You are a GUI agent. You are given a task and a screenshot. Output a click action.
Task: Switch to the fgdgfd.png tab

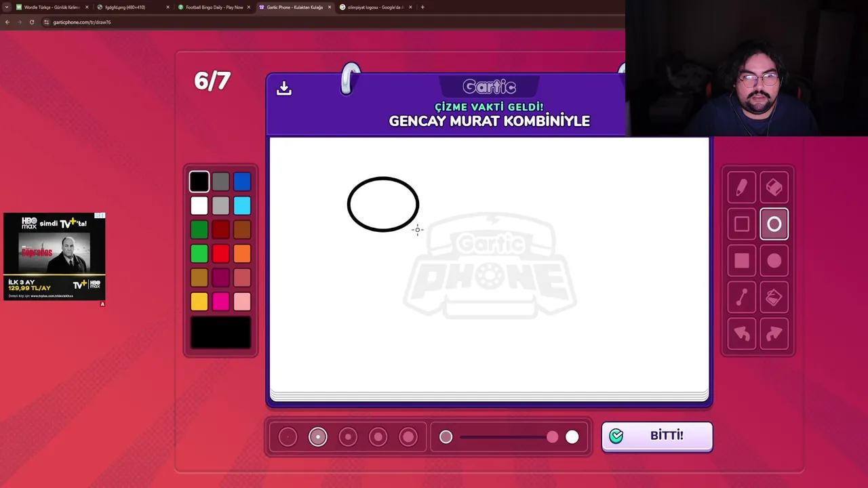click(x=132, y=7)
